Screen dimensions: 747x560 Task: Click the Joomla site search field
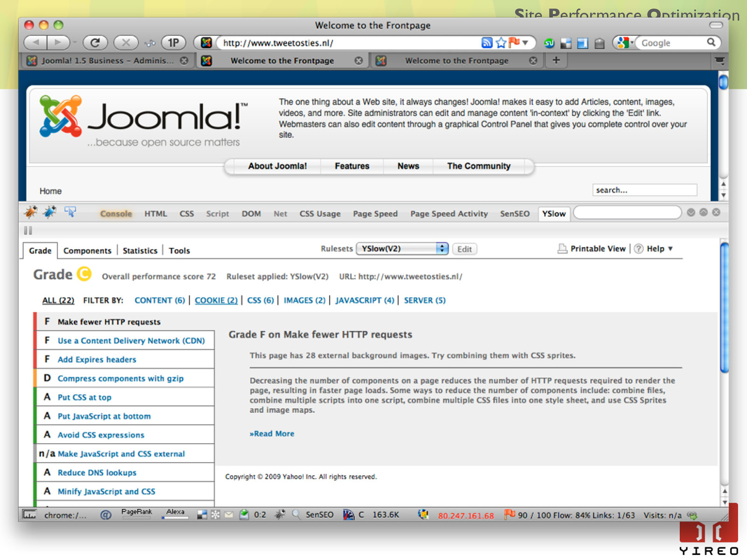click(x=645, y=190)
